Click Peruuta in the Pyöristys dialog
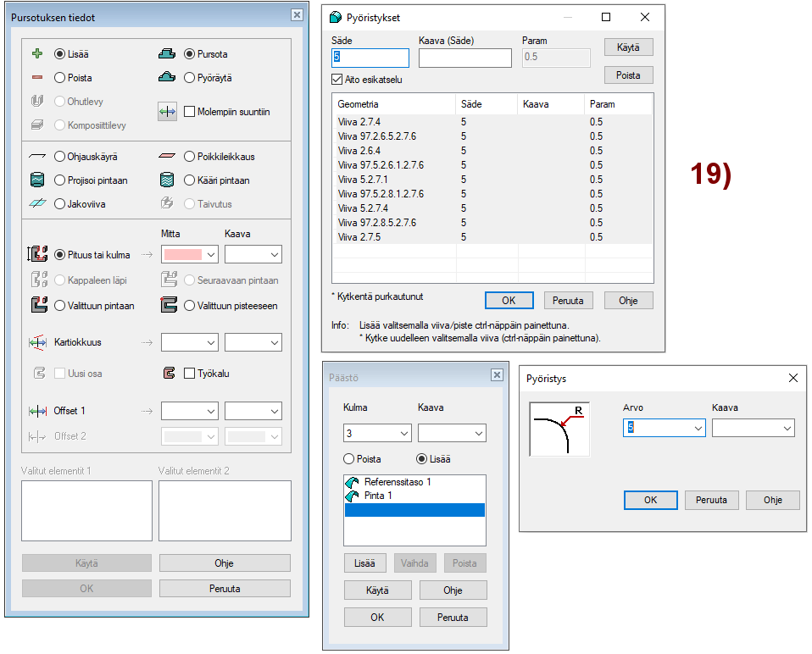Screen dimensions: 812x654 [x=711, y=500]
